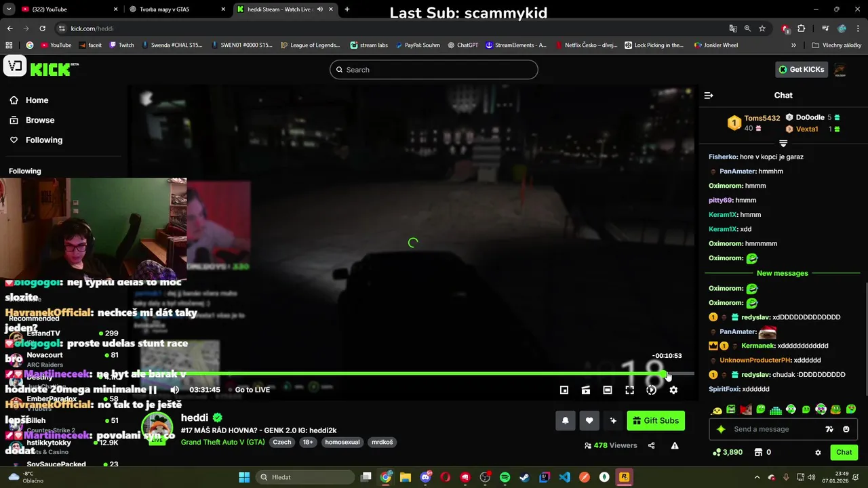
Task: Show hidden system tray icons
Action: [x=757, y=477]
